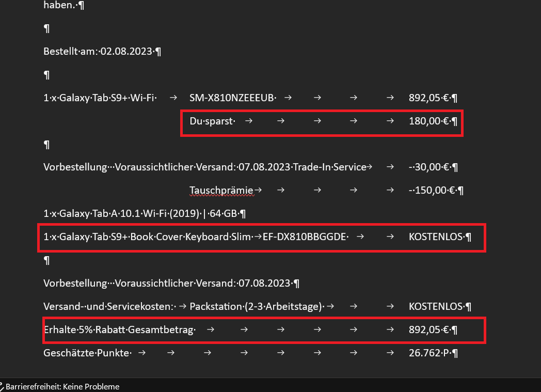Click the underlined word 'Tauschprämie'
The width and height of the screenshot is (541, 392).
point(221,190)
